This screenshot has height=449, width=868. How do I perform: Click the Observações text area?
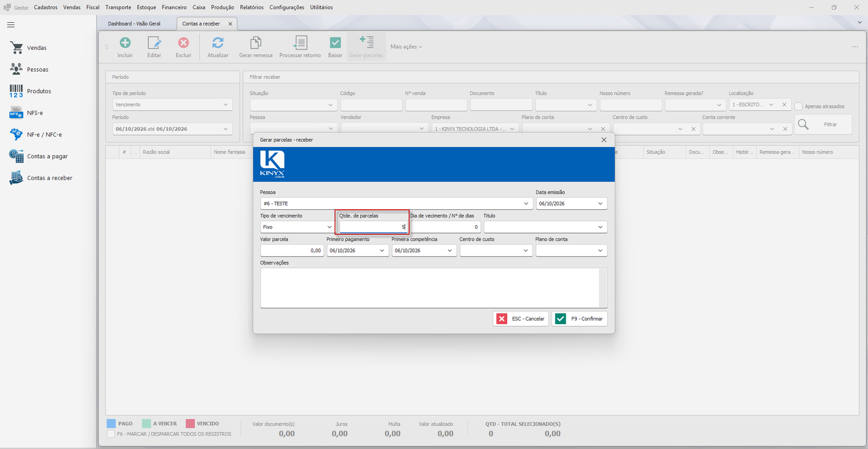coord(433,288)
